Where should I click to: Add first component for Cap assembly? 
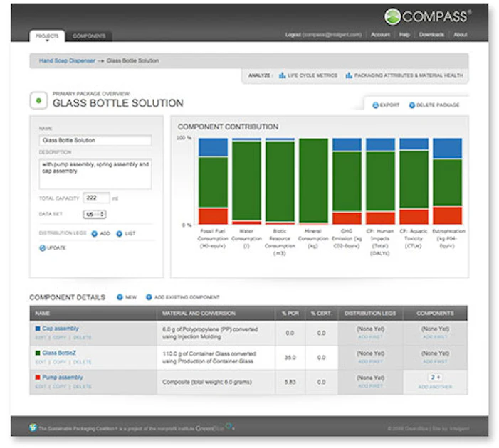(x=435, y=337)
